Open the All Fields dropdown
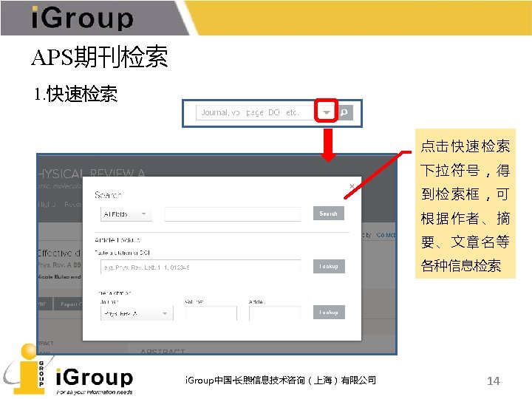Viewport: 532px width, 399px height. 126,214
